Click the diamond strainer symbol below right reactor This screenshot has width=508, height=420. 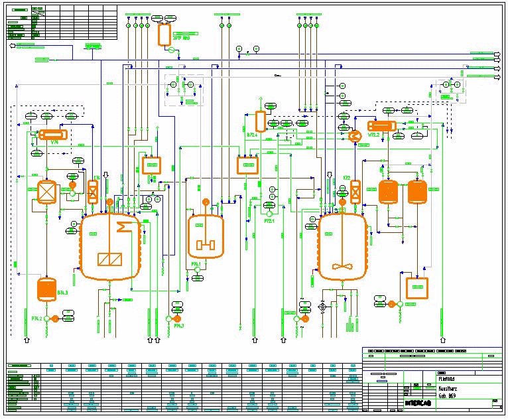point(323,307)
